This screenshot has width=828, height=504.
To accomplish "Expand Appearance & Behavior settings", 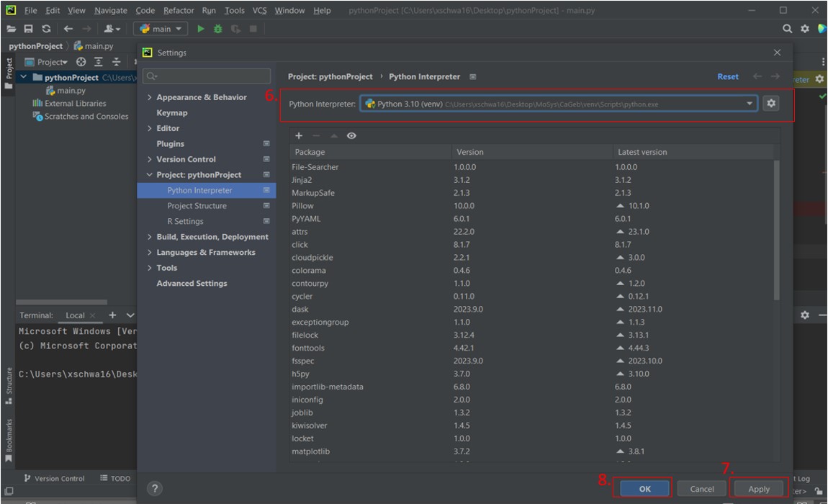I will point(150,97).
